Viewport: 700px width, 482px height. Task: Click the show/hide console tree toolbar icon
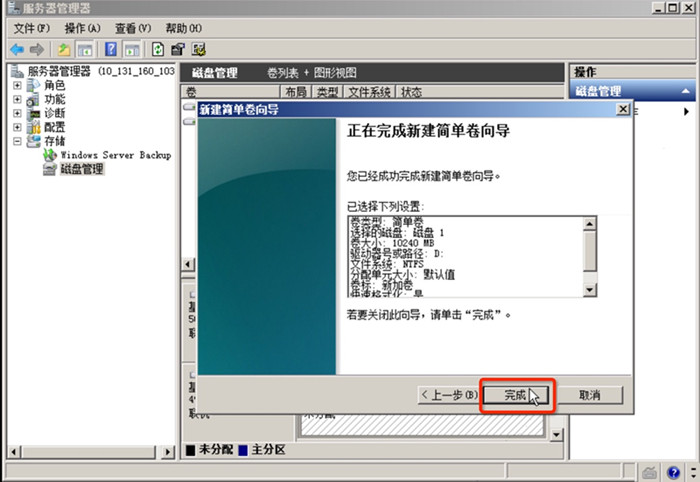[85, 50]
